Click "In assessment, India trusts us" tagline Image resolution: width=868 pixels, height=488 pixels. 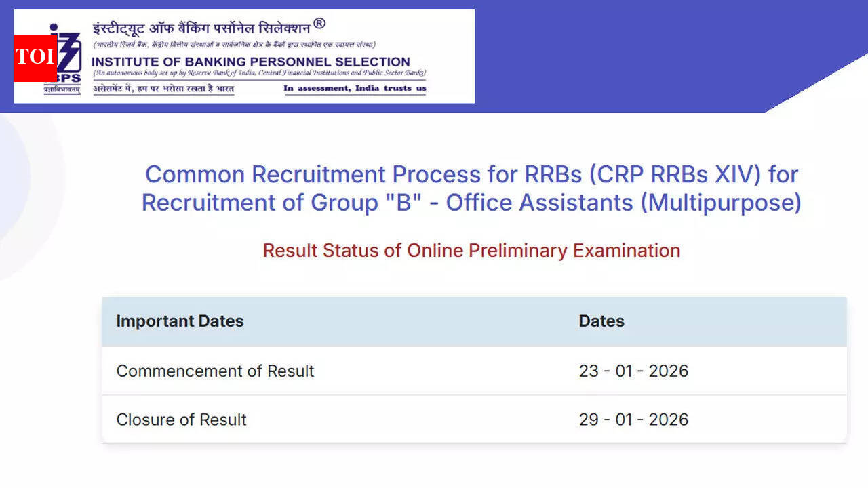(x=355, y=88)
